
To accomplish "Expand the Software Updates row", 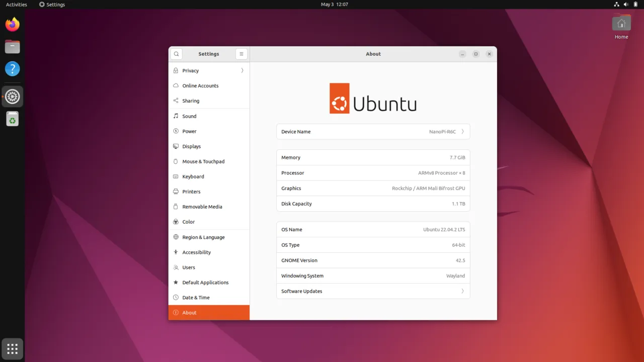I will (x=462, y=291).
